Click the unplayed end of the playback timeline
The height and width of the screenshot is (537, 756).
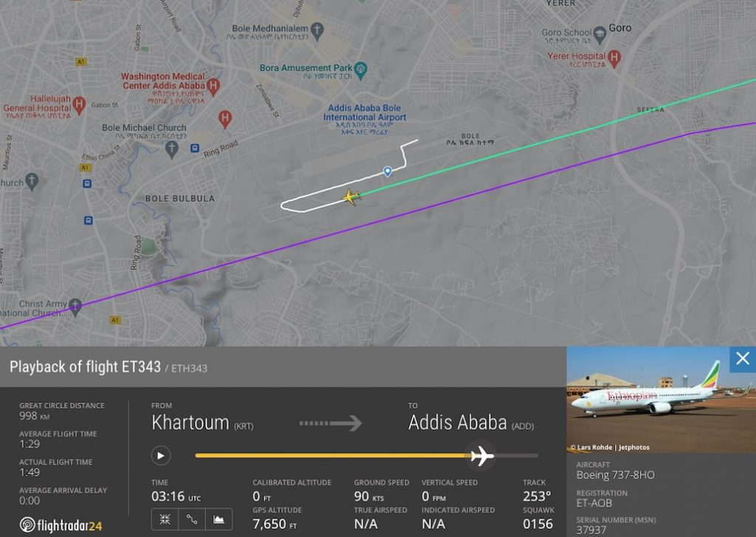click(x=517, y=456)
